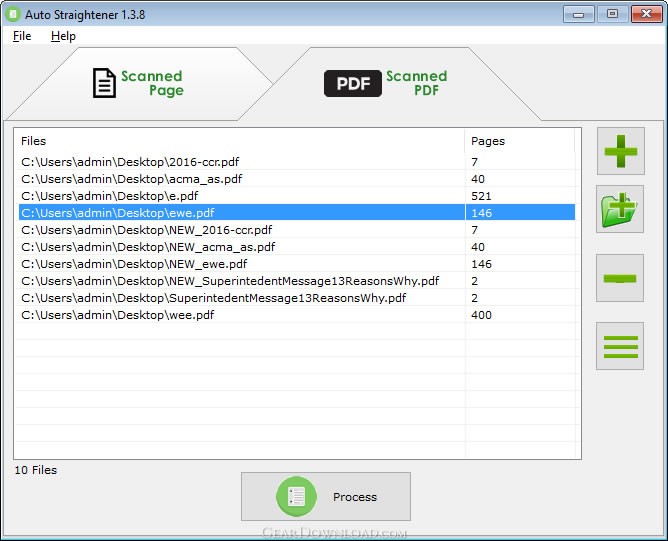668x541 pixels.
Task: Click the green circle Process icon
Action: pyautogui.click(x=296, y=496)
